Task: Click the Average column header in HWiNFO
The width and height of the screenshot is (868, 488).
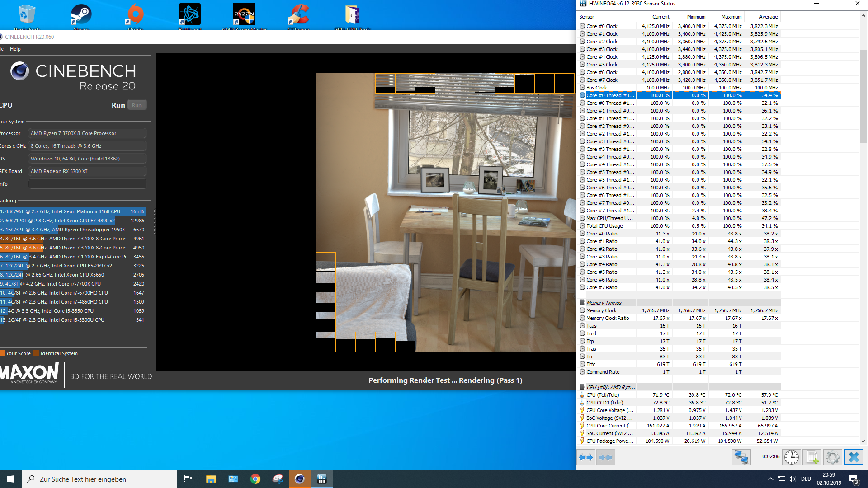Action: (x=768, y=17)
